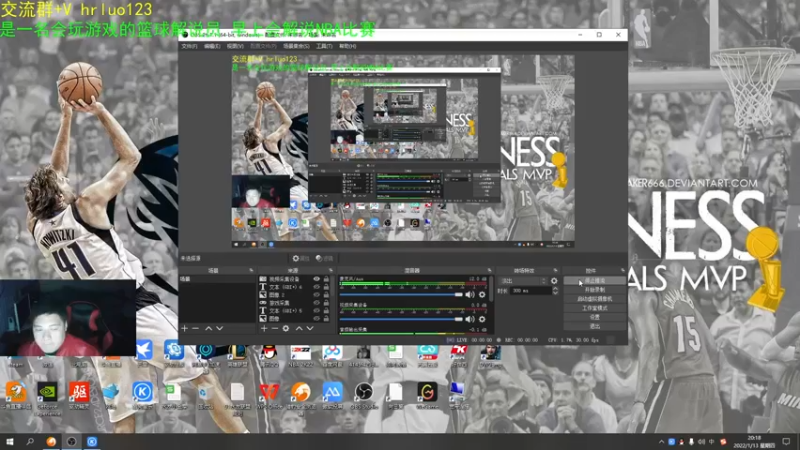Open the notification center in the system tray
The height and width of the screenshot is (450, 800).
[x=786, y=441]
